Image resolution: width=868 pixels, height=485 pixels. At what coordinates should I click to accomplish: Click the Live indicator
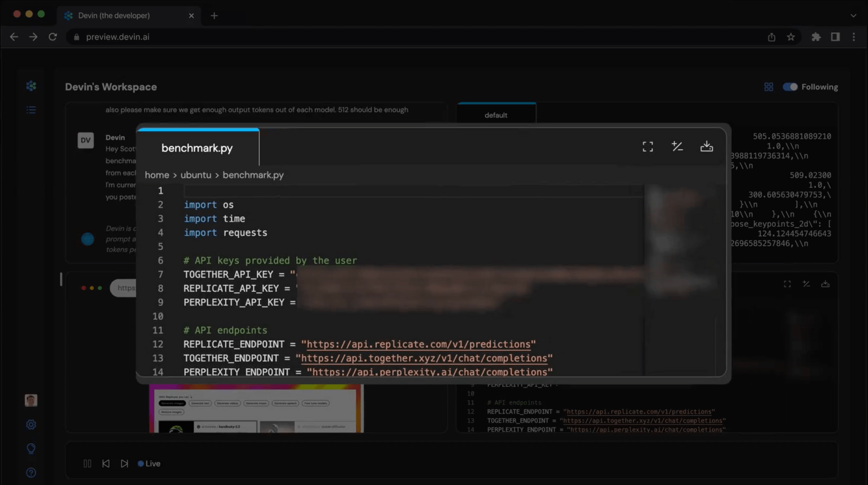click(x=149, y=463)
